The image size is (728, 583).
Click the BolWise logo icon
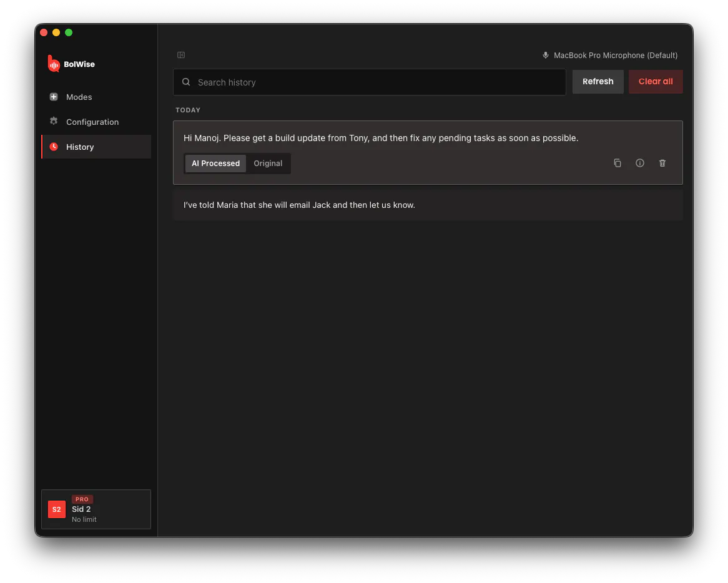[x=54, y=64]
